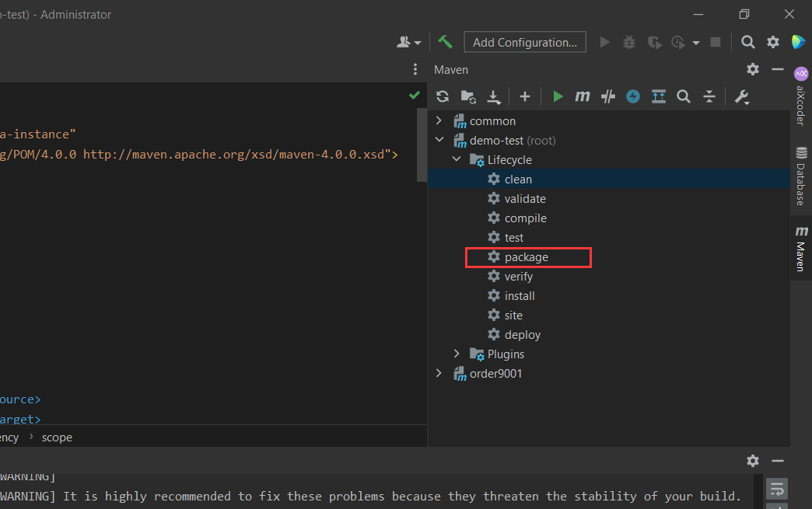Click Execute Maven Goal m icon
This screenshot has width=812, height=509.
(x=582, y=96)
